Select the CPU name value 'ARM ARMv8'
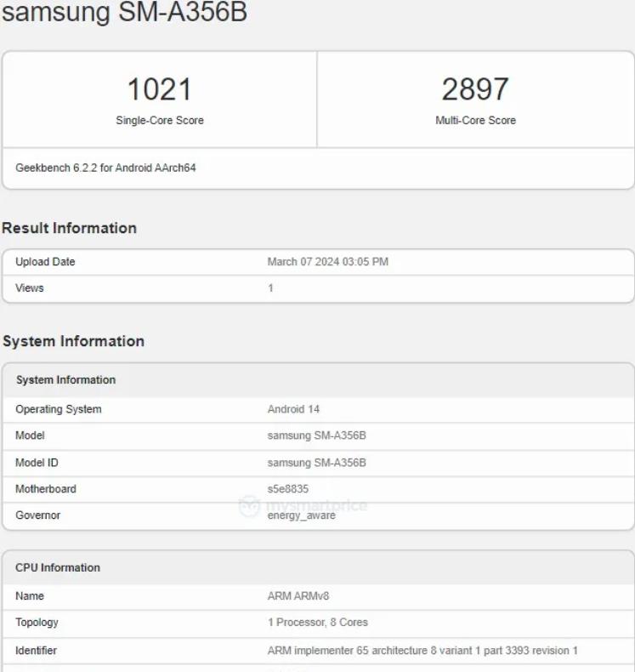635x672 pixels. pos(298,596)
